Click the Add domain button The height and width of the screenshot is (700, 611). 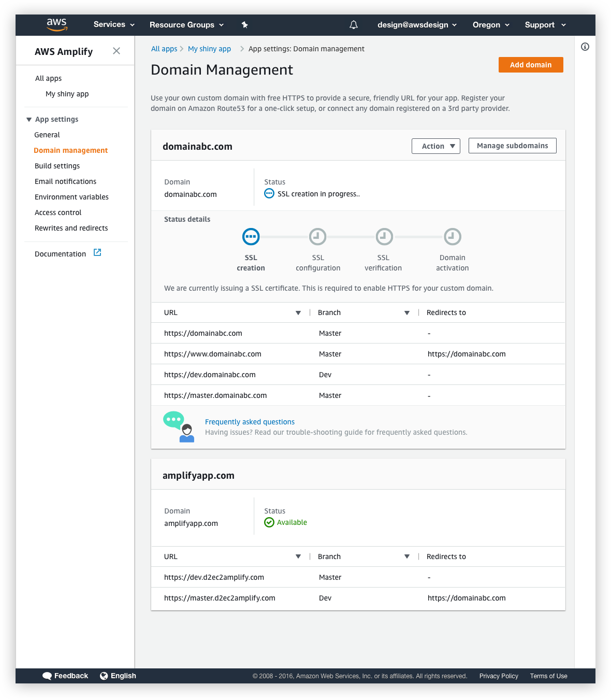tap(531, 65)
